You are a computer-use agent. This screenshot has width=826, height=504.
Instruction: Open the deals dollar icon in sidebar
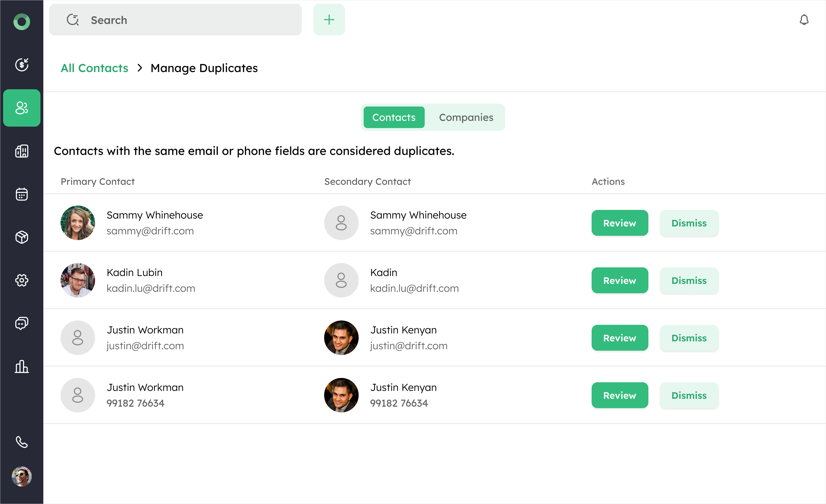[22, 65]
